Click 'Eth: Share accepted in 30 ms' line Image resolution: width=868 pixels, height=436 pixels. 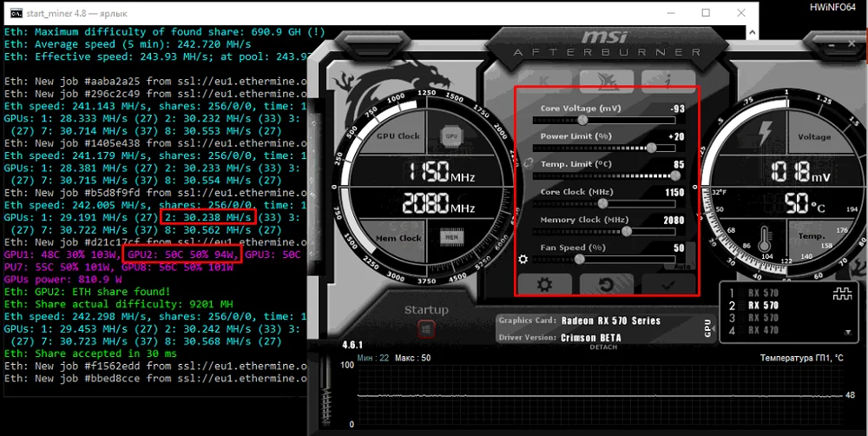click(x=90, y=353)
